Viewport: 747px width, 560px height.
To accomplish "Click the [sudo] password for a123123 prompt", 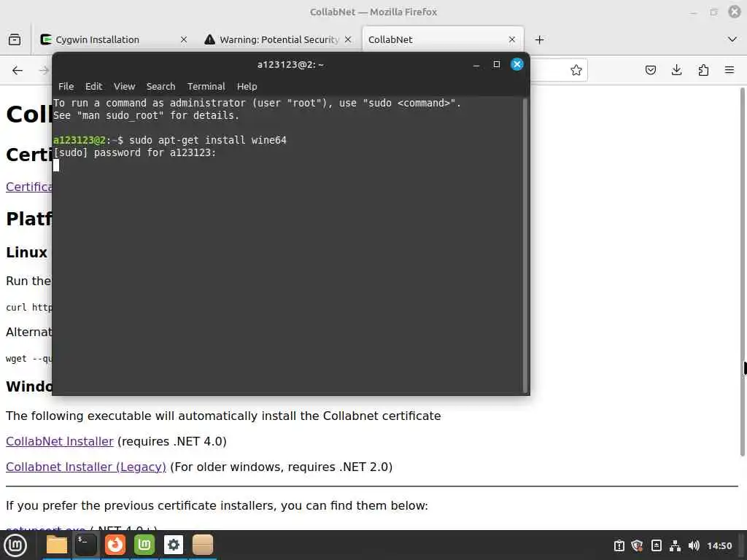I will point(135,152).
